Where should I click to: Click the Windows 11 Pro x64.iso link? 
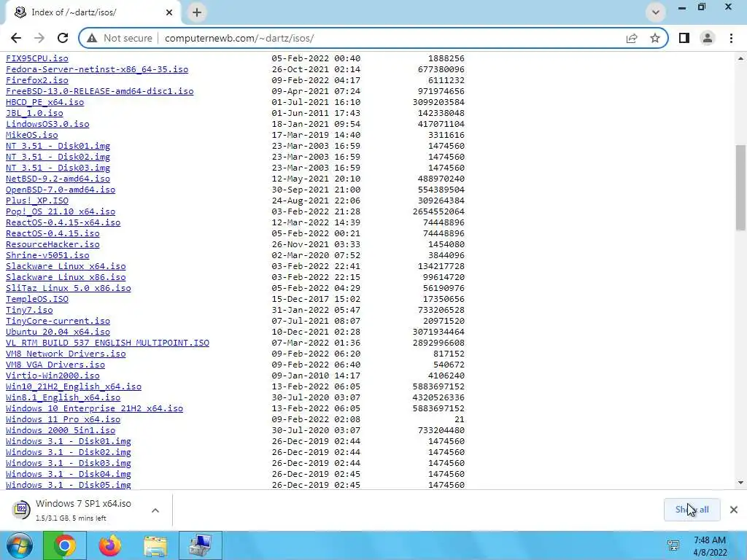click(x=63, y=420)
